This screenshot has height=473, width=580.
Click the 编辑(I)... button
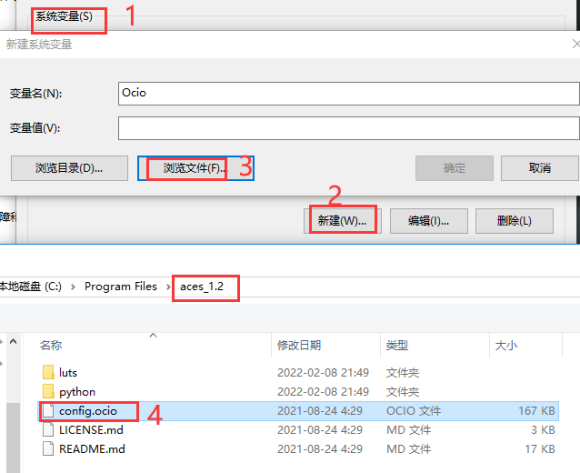[x=429, y=221]
